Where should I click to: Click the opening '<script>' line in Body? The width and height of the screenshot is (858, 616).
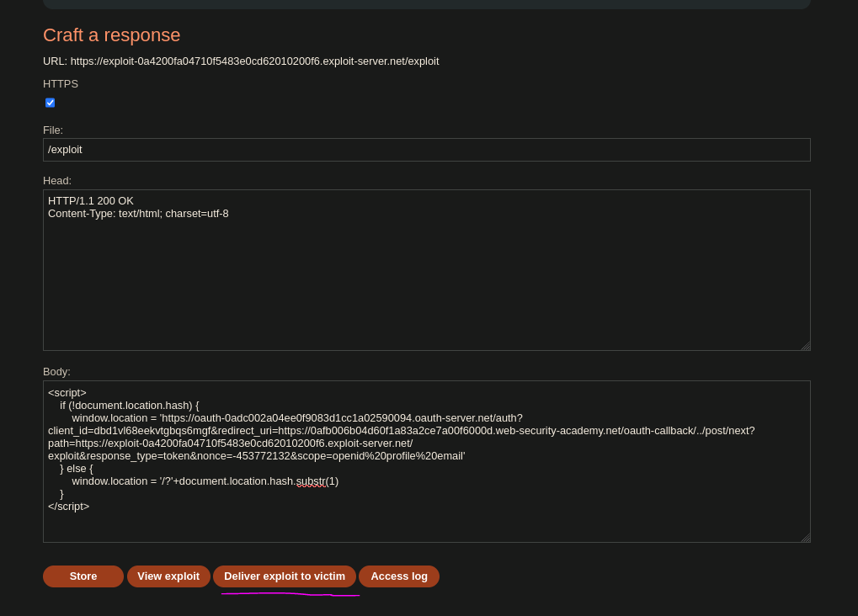tap(67, 393)
